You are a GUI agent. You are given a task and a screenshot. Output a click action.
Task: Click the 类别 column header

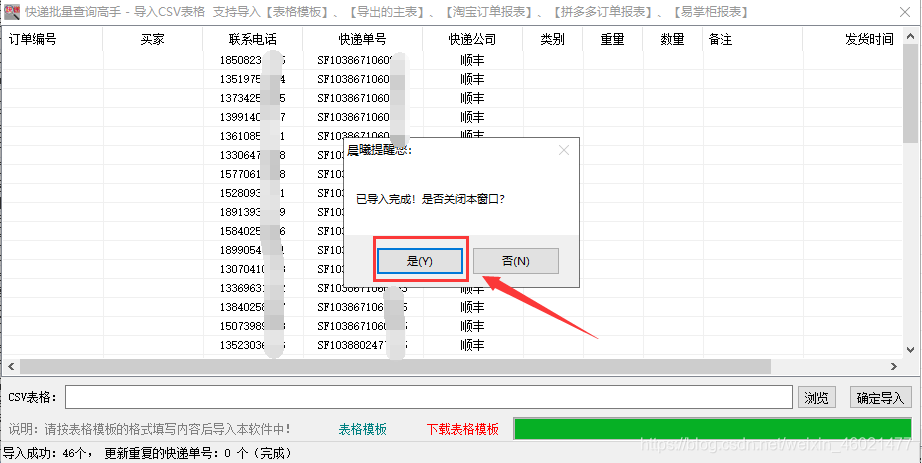[x=553, y=39]
